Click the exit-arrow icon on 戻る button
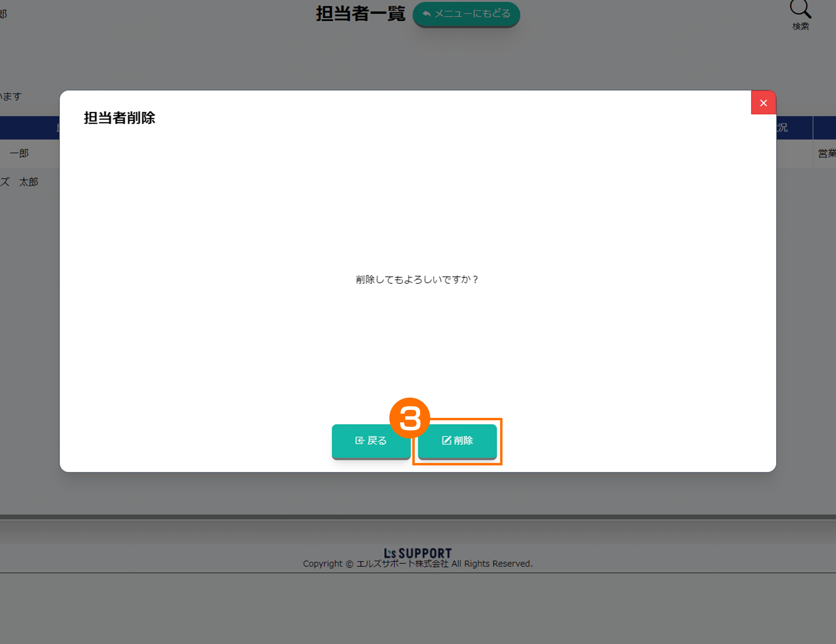 tap(359, 441)
